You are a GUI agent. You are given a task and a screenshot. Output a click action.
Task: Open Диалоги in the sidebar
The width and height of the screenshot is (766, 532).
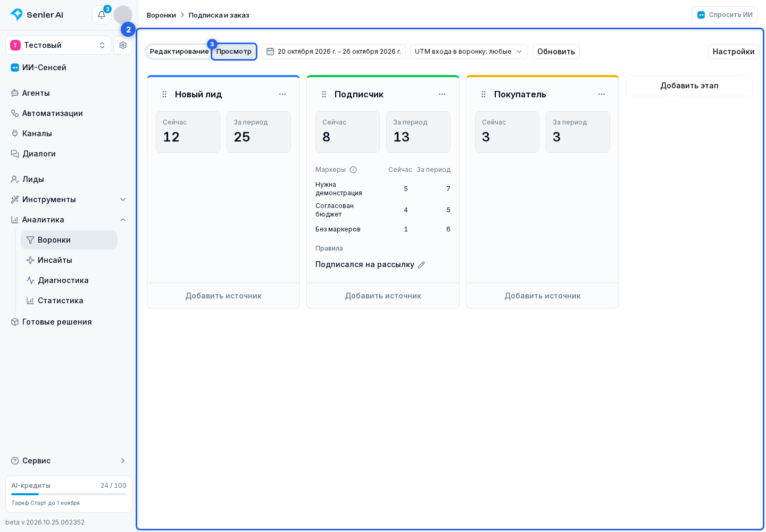pyautogui.click(x=69, y=154)
